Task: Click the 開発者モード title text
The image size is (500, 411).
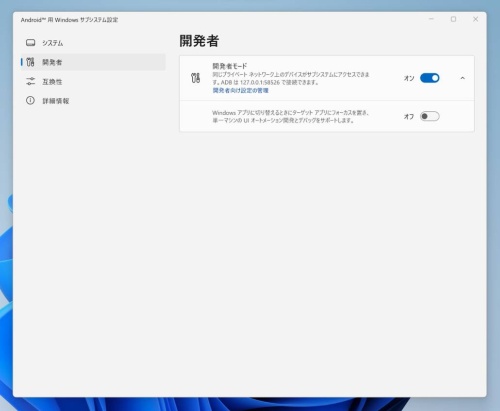Action: (230, 66)
